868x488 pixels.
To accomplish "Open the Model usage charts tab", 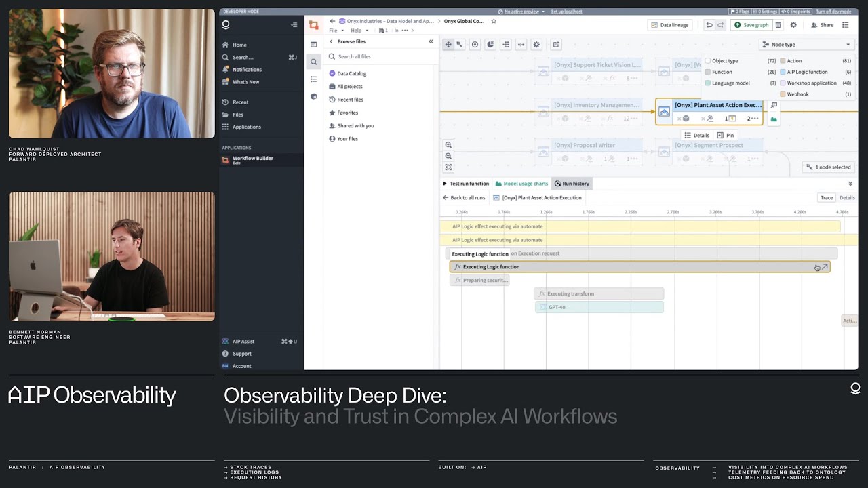I will click(521, 184).
